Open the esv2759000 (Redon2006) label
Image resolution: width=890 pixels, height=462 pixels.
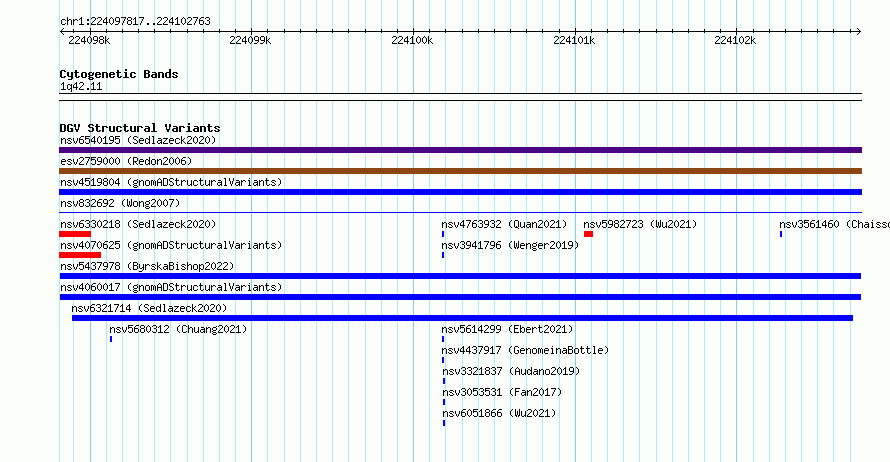tap(126, 161)
